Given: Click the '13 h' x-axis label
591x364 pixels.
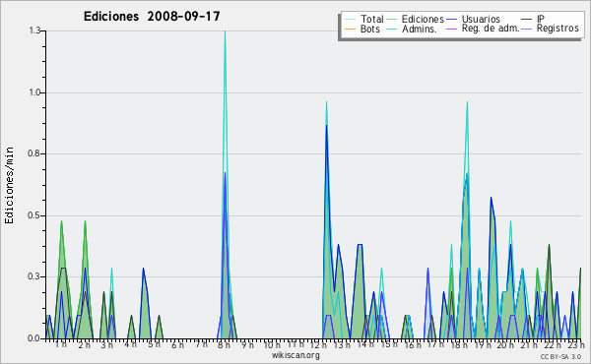Looking at the screenshot, I should tap(342, 344).
